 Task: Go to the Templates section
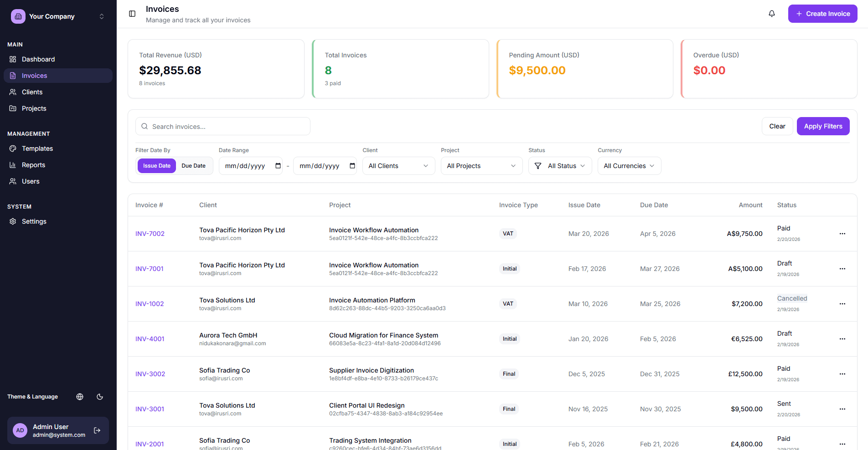tap(37, 148)
